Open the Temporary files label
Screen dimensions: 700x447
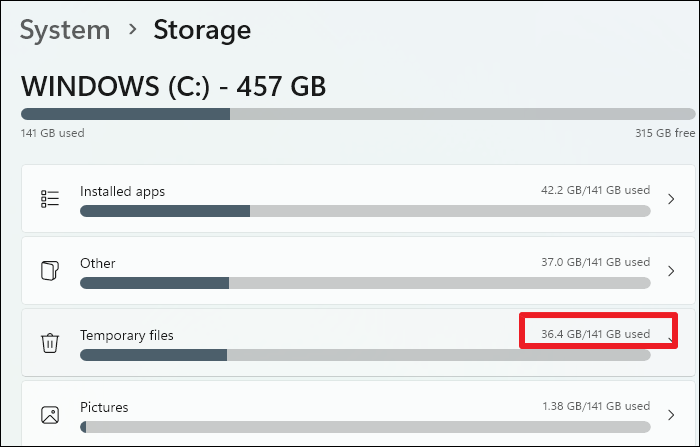click(x=126, y=335)
